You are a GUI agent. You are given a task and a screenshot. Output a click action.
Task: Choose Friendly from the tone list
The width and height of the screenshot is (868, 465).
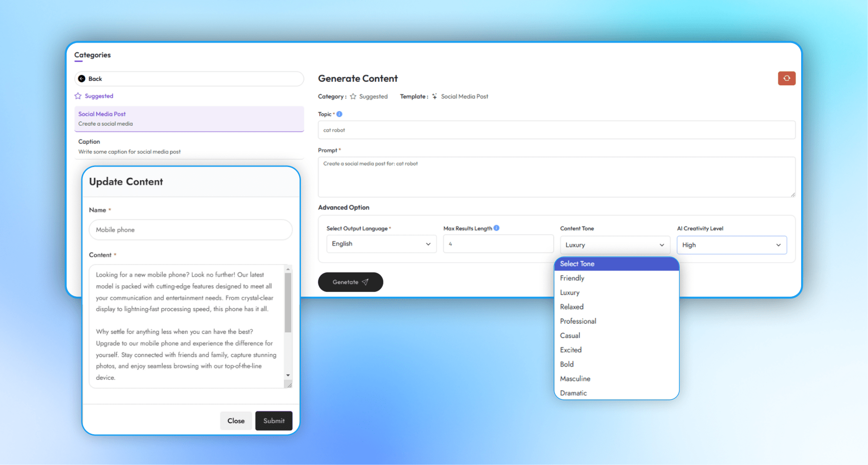tap(572, 278)
